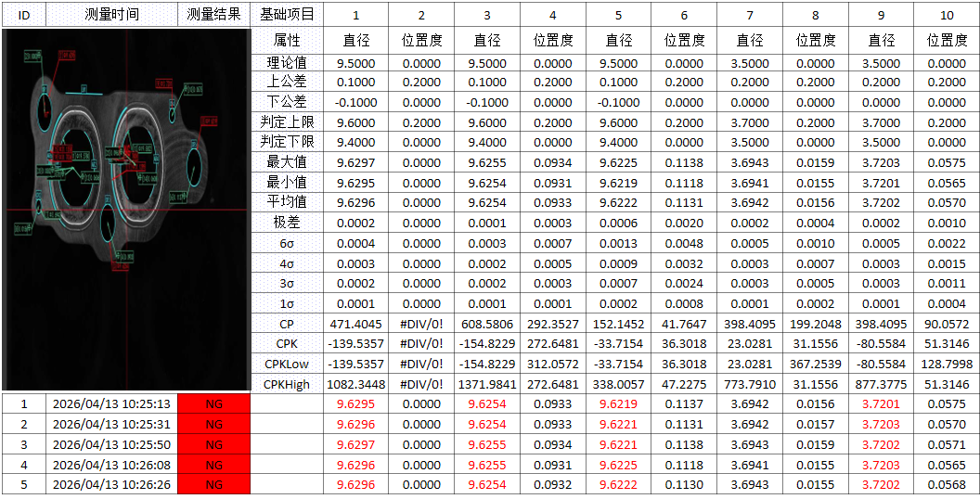Select the 最大值 row label
The height and width of the screenshot is (499, 980).
[287, 162]
